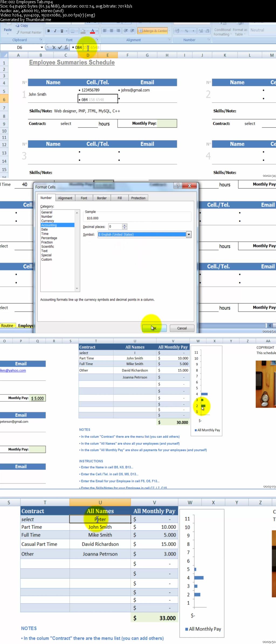Apply the Neutral cell style
The height and width of the screenshot is (644, 276).
point(257,30)
